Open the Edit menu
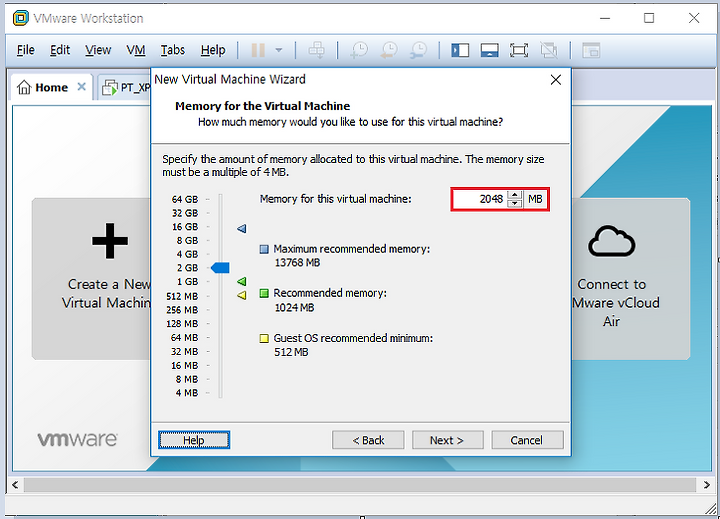Image resolution: width=720 pixels, height=519 pixels. pyautogui.click(x=60, y=50)
